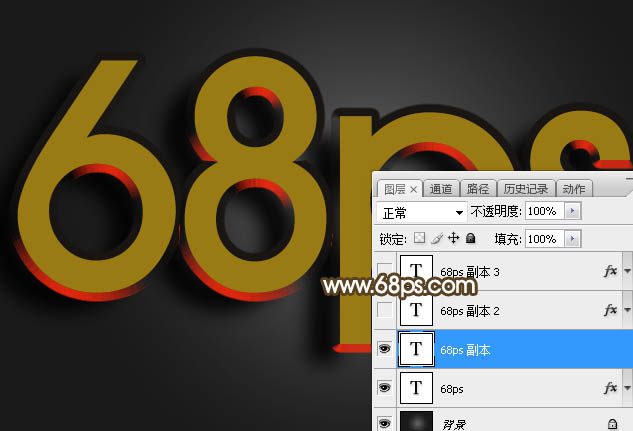The height and width of the screenshot is (431, 633).
Task: Close the 图层 tab with its X
Action: [x=413, y=189]
